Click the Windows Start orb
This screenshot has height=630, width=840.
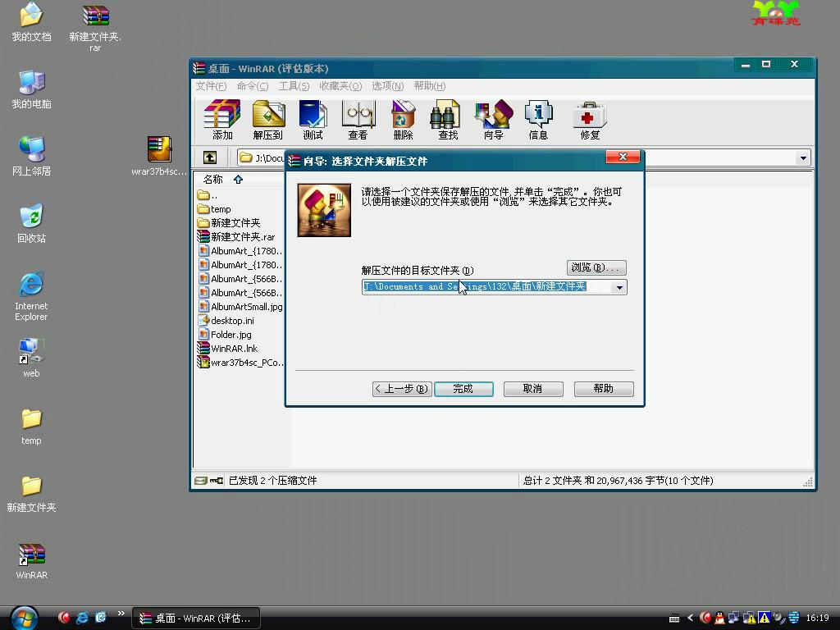pyautogui.click(x=24, y=619)
